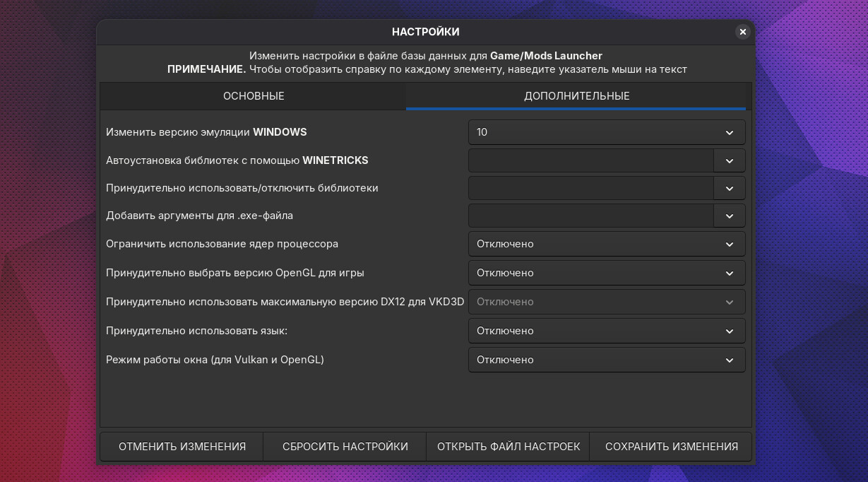Click the .exe-file arguments input field
The width and height of the screenshot is (868, 482).
coord(591,216)
